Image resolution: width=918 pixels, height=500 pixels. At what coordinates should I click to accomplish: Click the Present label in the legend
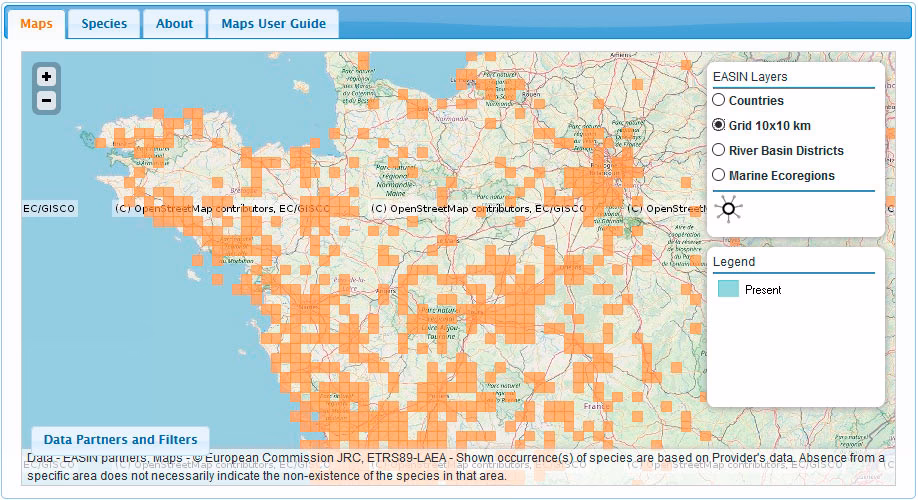pos(763,290)
